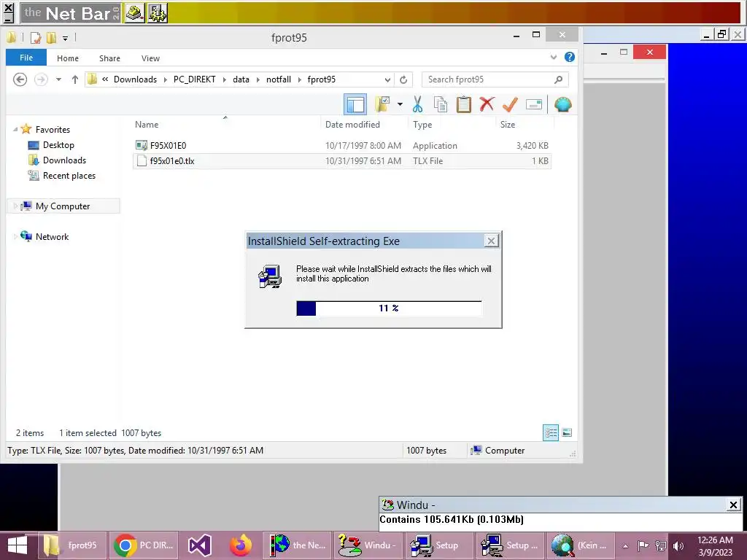Image resolution: width=747 pixels, height=560 pixels.
Task: Open the recent locations dropdown arrow
Action: pos(58,79)
